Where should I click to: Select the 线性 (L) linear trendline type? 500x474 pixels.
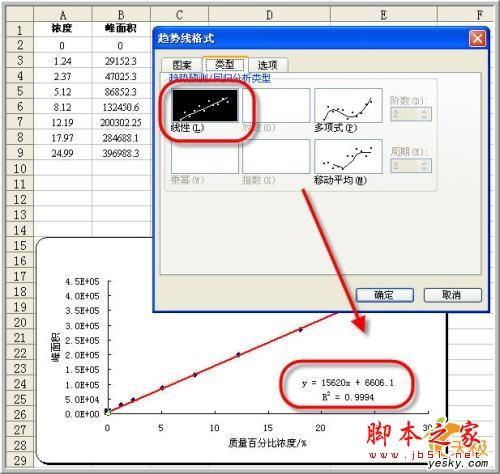coord(205,105)
